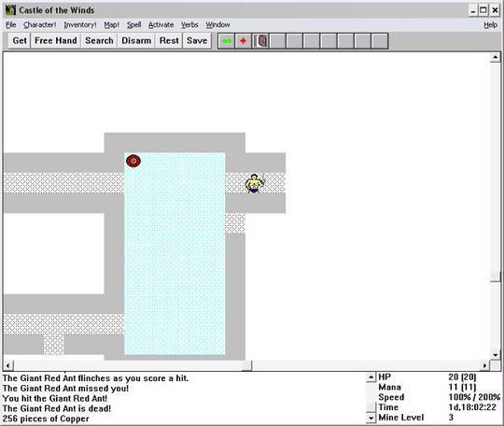Open the File menu

[x=11, y=25]
